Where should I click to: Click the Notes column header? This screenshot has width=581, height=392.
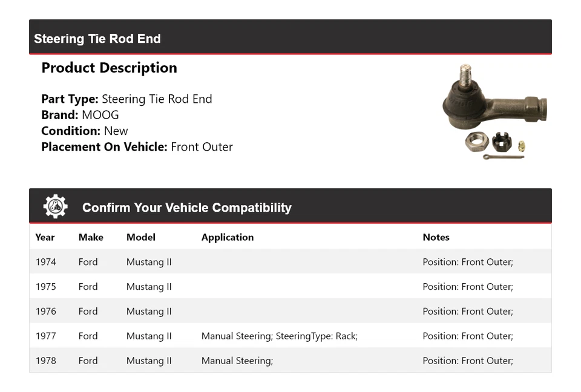[x=436, y=237]
